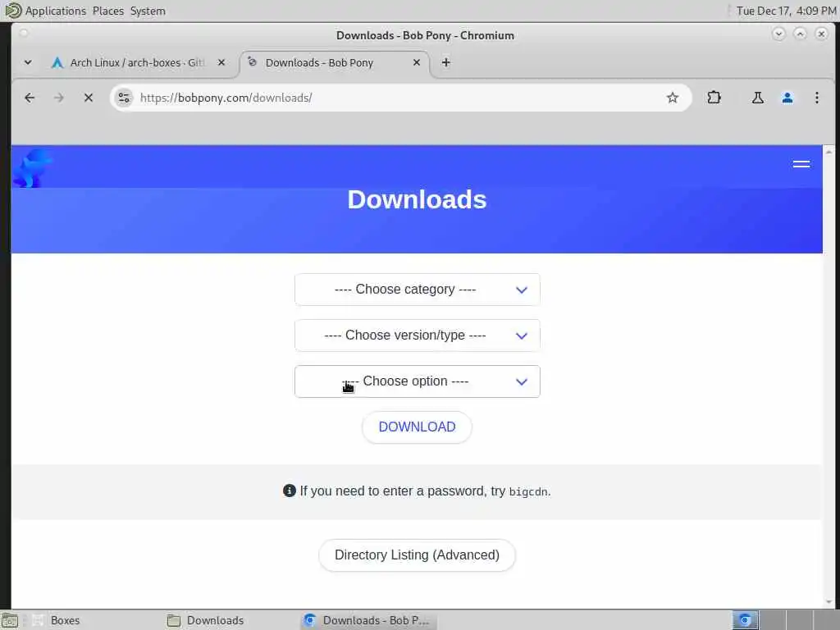Open the Choose option dropdown

[x=417, y=381]
